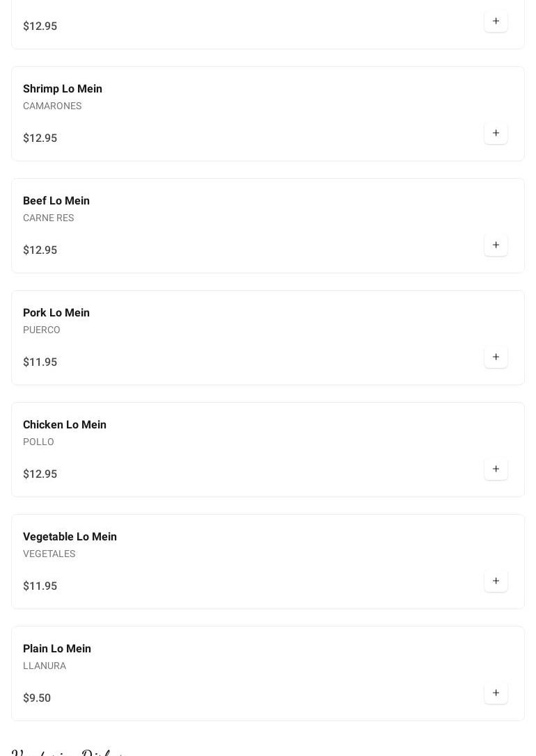Viewport: 536px width, 756px height.
Task: Add Beef Lo Mein with plus icon
Action: 496,246
